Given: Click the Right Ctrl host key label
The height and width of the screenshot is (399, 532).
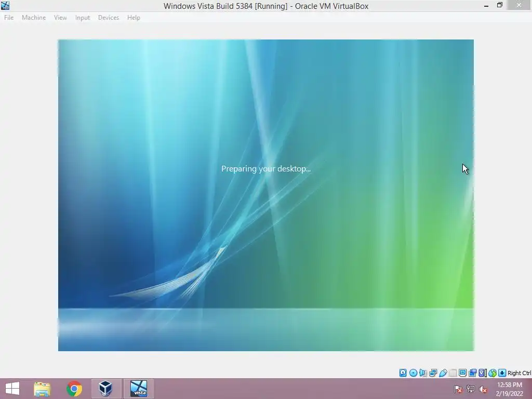Looking at the screenshot, I should pos(519,373).
